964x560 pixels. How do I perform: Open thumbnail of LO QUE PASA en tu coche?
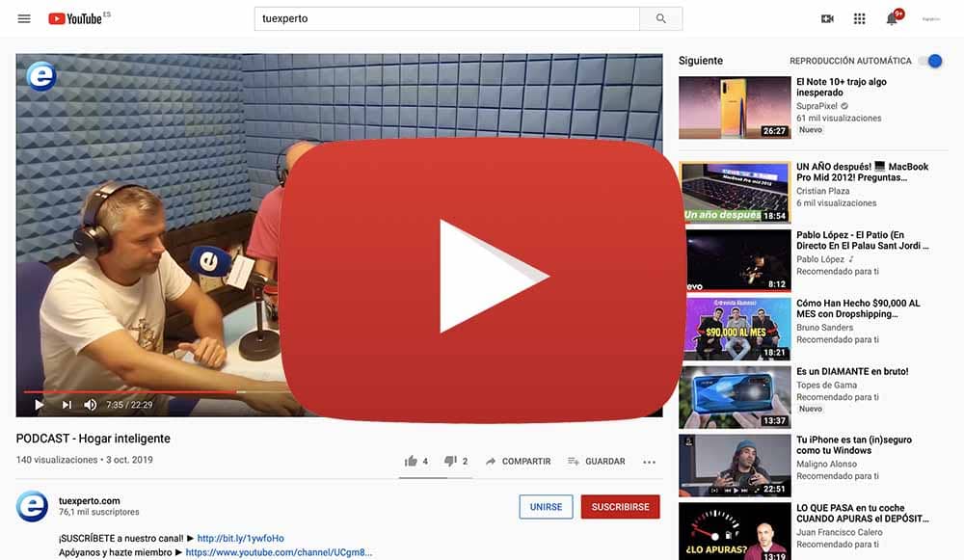(735, 532)
